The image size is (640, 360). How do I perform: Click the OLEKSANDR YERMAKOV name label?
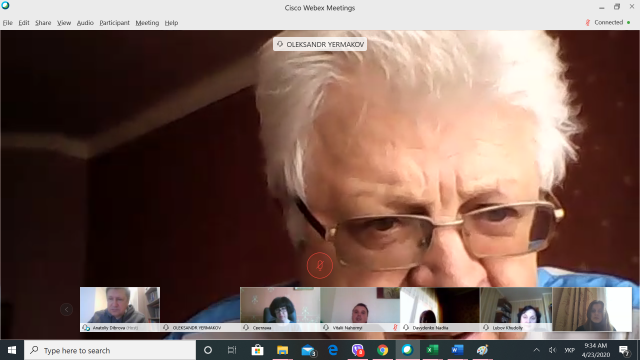click(x=320, y=44)
